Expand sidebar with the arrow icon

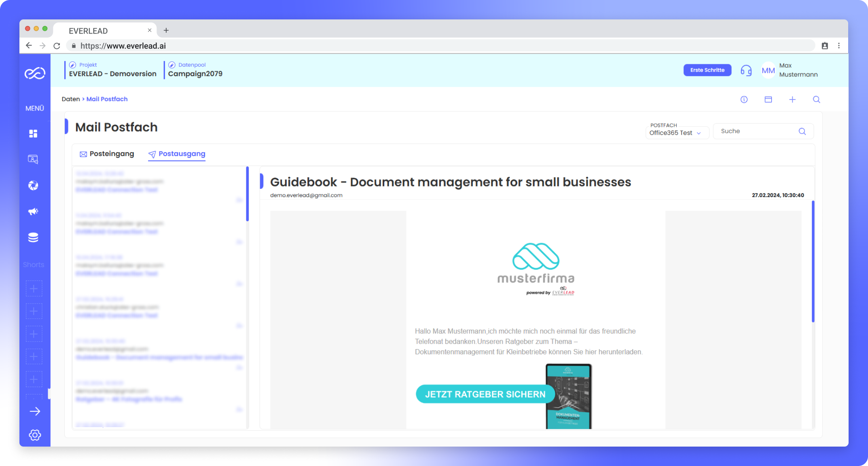pyautogui.click(x=35, y=411)
